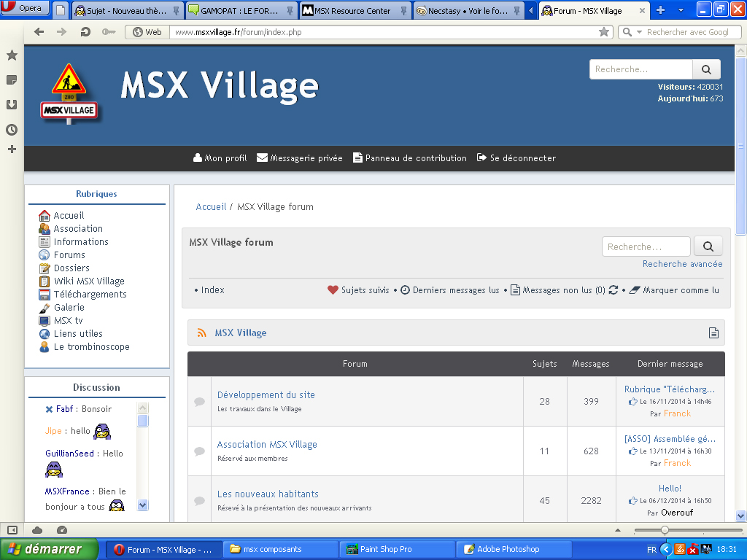Screen dimensions: 747x560
Task: Expand the Google search engine dropdown
Action: click(x=639, y=32)
